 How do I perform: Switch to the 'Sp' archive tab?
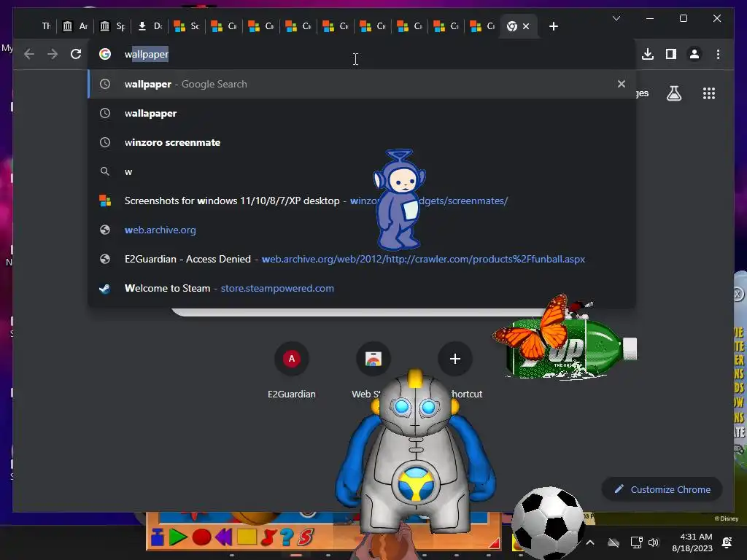112,26
